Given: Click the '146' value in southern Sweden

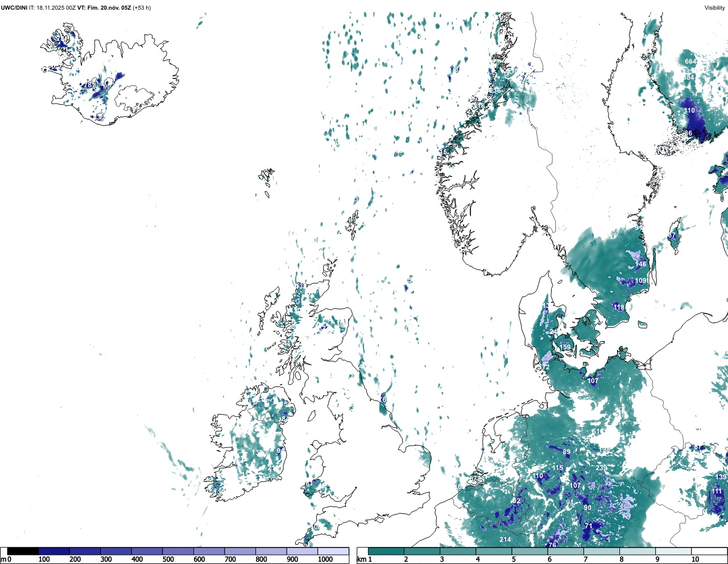Looking at the screenshot, I should click(641, 264).
